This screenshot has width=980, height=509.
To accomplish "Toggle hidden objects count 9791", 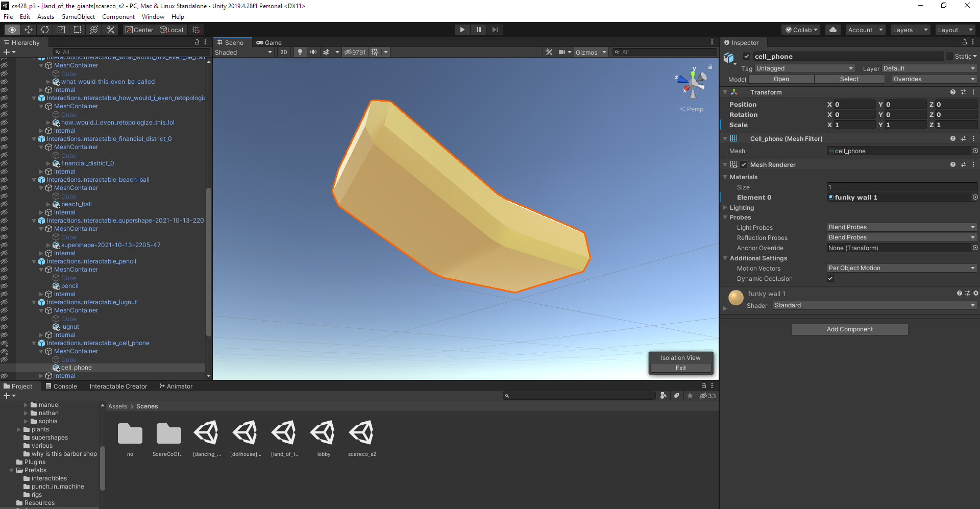I will pyautogui.click(x=355, y=52).
